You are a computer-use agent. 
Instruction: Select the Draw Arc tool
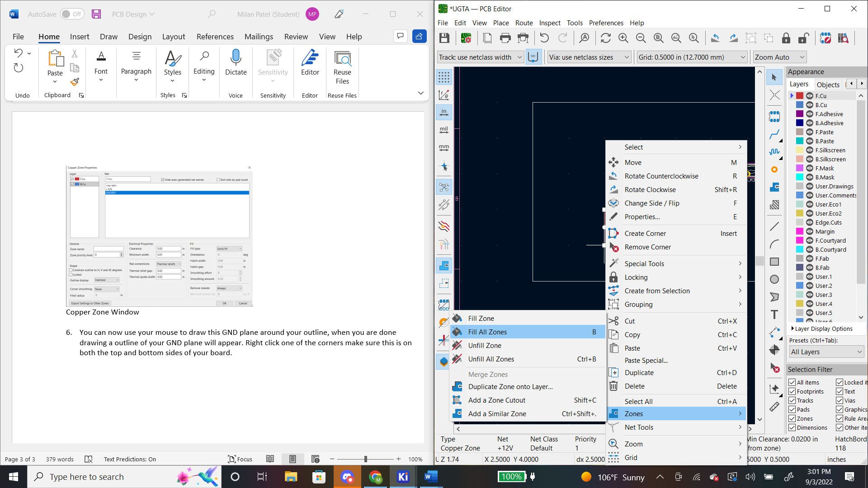(774, 244)
